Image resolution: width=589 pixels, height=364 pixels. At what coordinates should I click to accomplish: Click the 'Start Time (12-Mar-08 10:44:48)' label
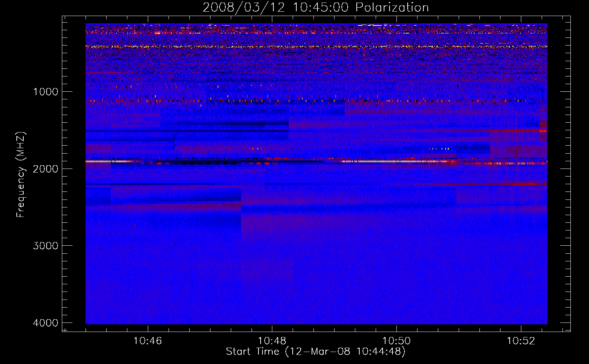316,352
